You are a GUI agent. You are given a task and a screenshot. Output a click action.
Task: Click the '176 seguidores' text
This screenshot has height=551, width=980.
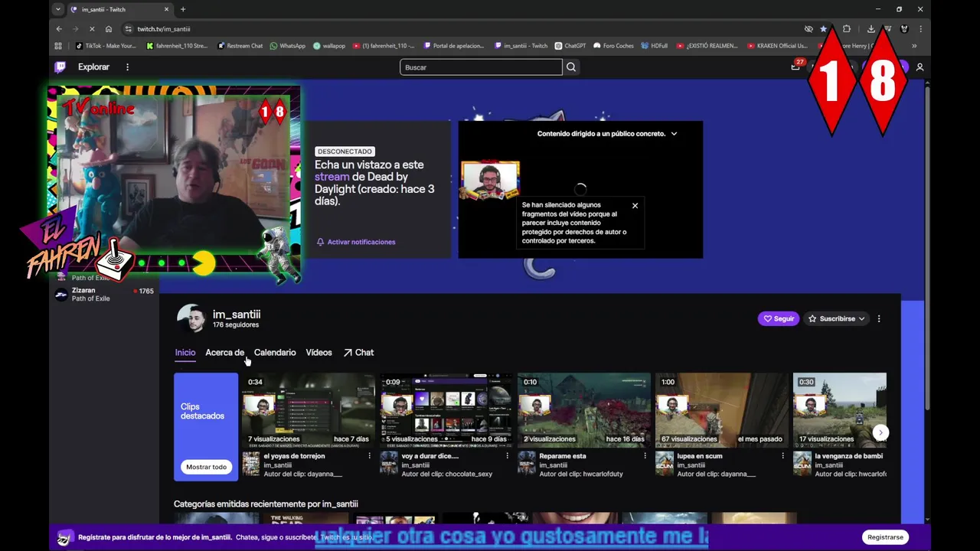[236, 325]
